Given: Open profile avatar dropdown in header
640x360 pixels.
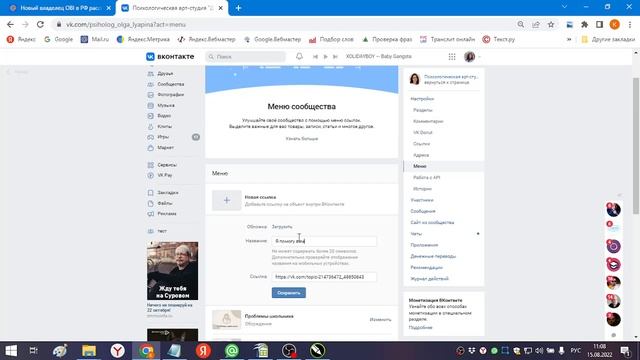Looking at the screenshot, I should click(x=472, y=57).
